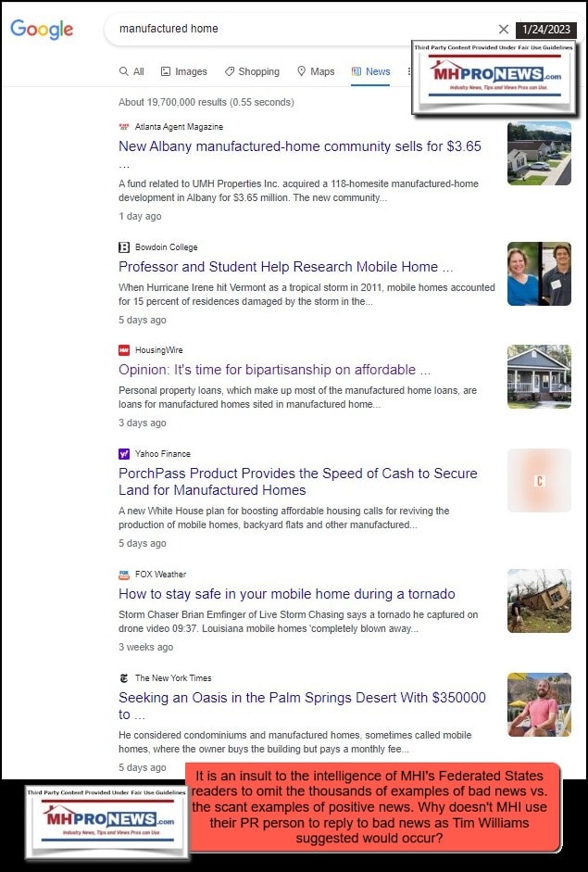
Task: Click Personal property loans snippet text
Action: (297, 398)
